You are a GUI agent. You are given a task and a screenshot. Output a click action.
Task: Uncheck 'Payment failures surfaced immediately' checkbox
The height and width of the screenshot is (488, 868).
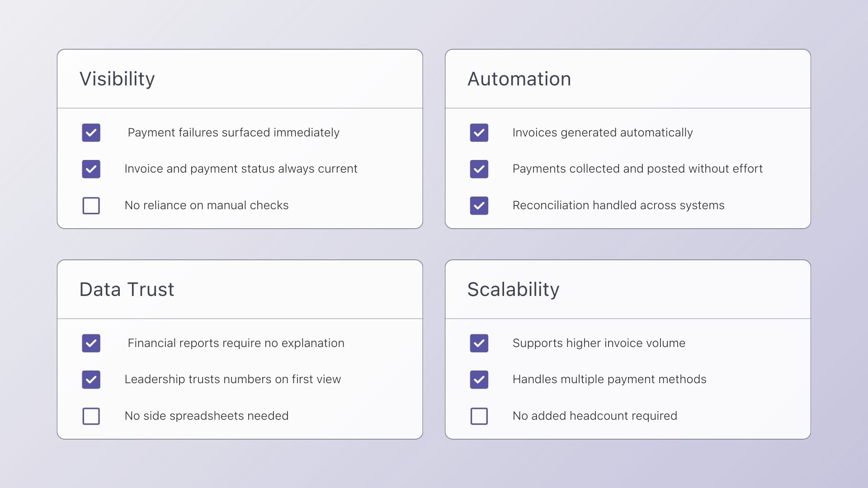click(x=91, y=133)
